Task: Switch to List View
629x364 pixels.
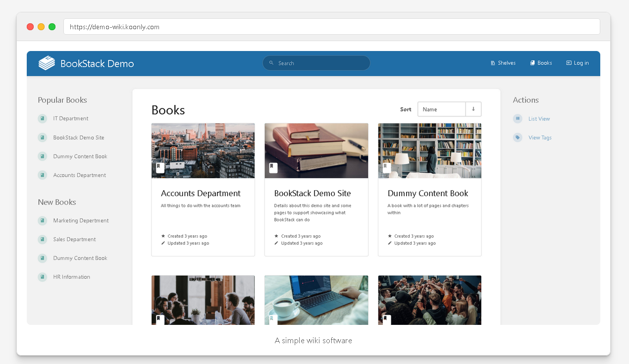Action: (539, 119)
